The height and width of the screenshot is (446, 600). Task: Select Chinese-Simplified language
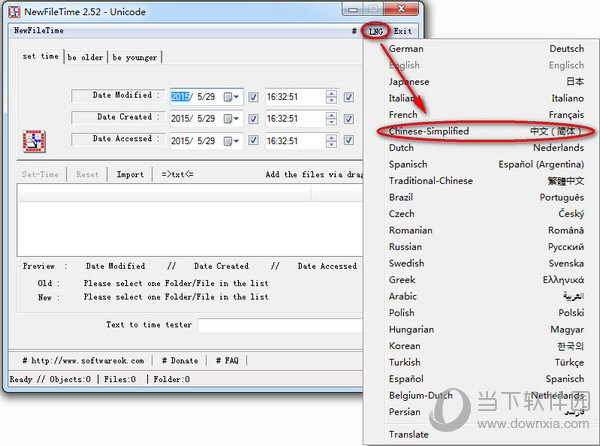pos(486,131)
